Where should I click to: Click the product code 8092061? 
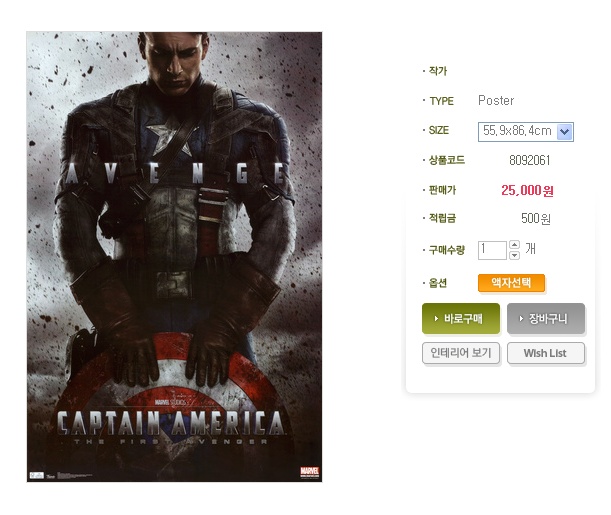click(x=530, y=160)
